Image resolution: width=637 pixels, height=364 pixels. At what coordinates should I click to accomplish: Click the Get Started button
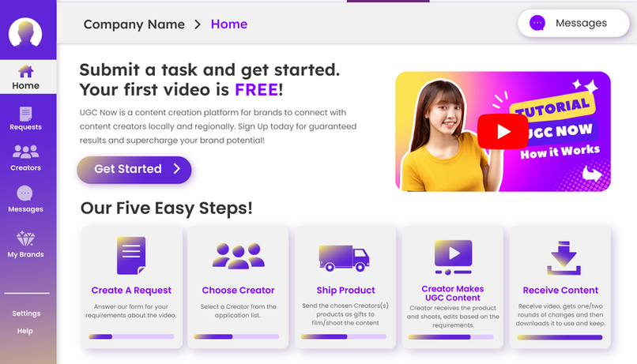pyautogui.click(x=134, y=170)
